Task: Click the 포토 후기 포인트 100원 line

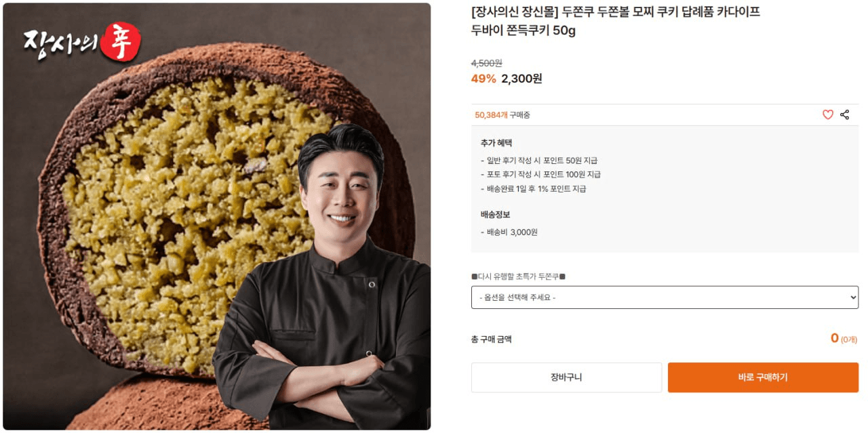Action: [540, 175]
